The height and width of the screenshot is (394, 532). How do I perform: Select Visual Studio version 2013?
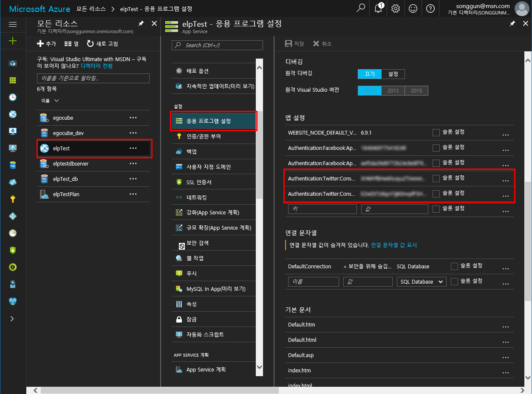[393, 90]
